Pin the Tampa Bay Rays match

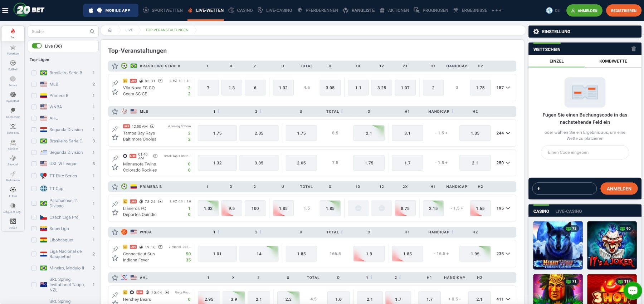click(115, 128)
